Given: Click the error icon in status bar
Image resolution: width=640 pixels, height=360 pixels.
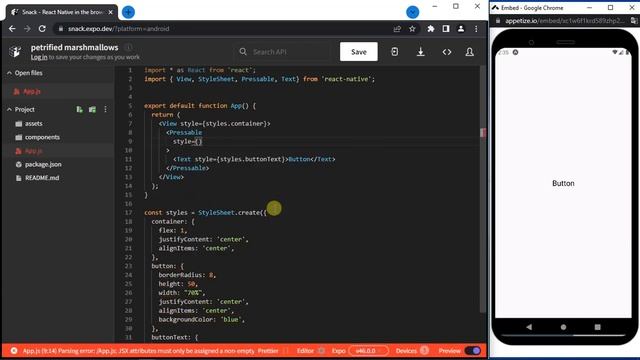Looking at the screenshot, I should [14, 351].
